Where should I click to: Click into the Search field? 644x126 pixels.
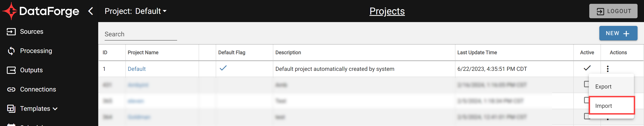[140, 34]
